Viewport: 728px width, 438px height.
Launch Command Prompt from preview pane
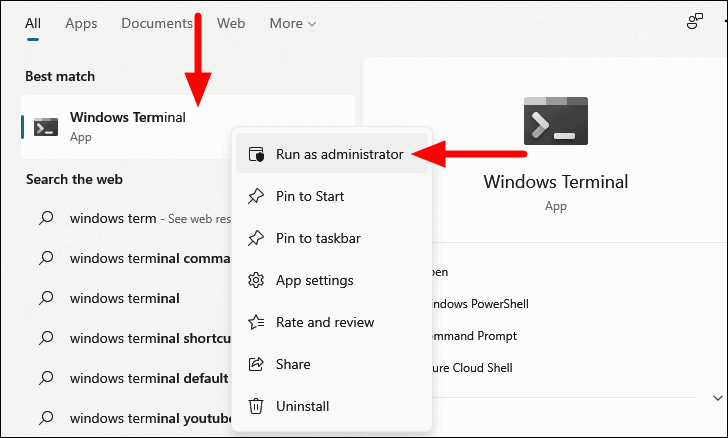pyautogui.click(x=474, y=336)
